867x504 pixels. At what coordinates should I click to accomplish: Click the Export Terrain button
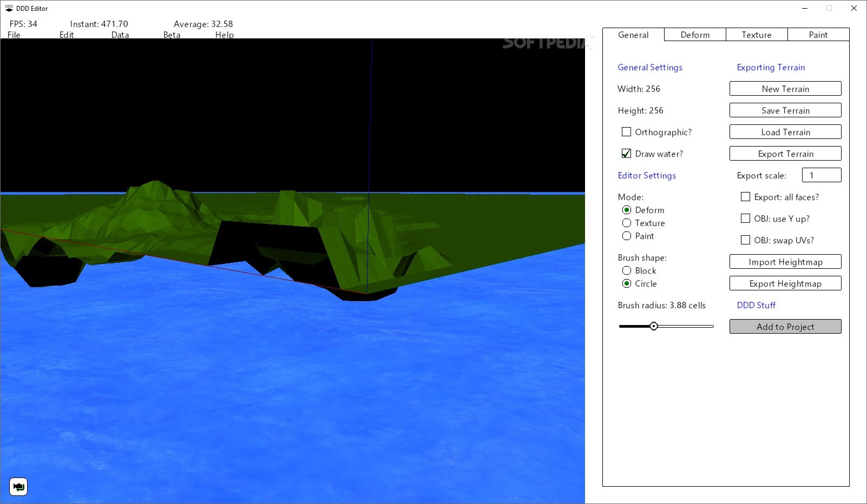click(x=785, y=154)
